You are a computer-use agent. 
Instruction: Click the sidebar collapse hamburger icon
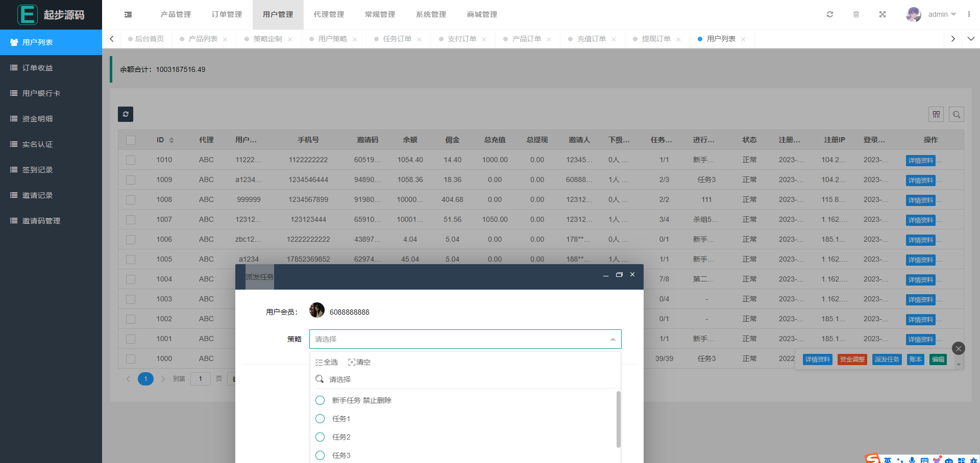[x=128, y=15]
